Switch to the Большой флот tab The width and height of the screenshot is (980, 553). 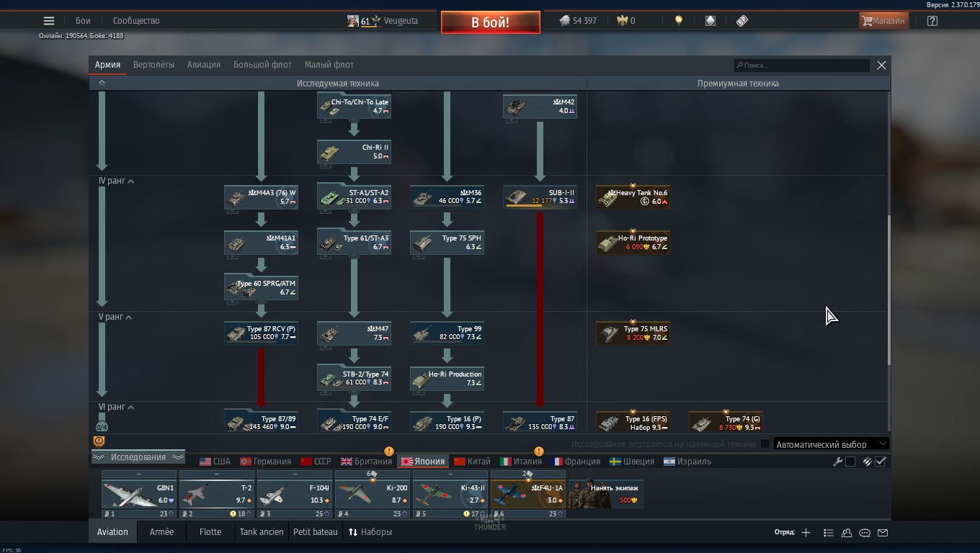(262, 65)
